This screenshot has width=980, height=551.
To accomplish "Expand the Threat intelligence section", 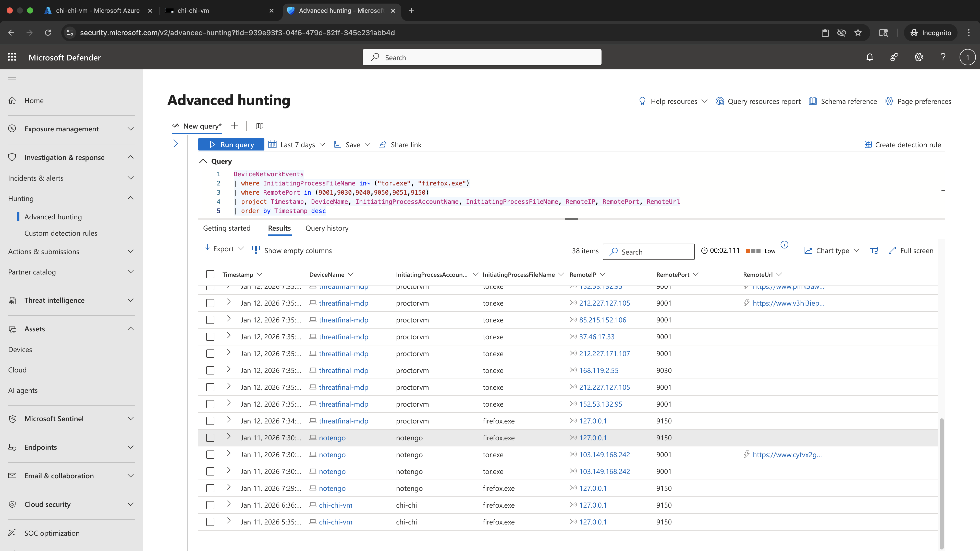I will 71,300.
